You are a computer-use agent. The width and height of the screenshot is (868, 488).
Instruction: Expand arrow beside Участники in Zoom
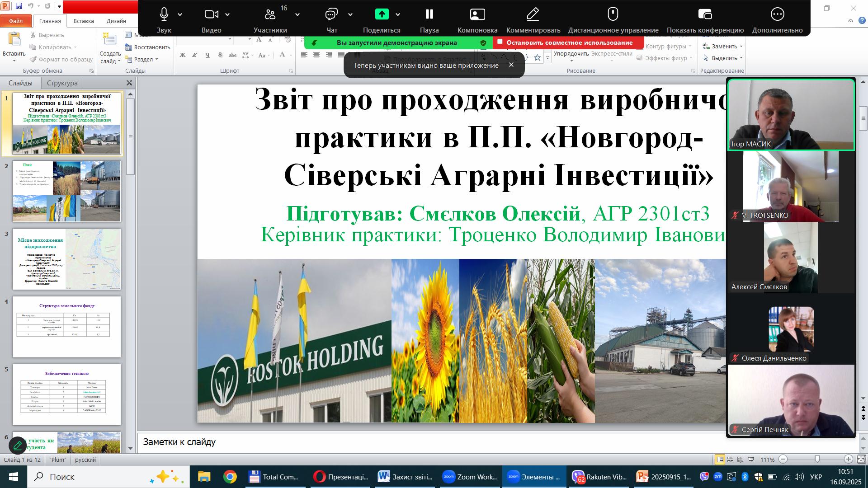click(297, 14)
